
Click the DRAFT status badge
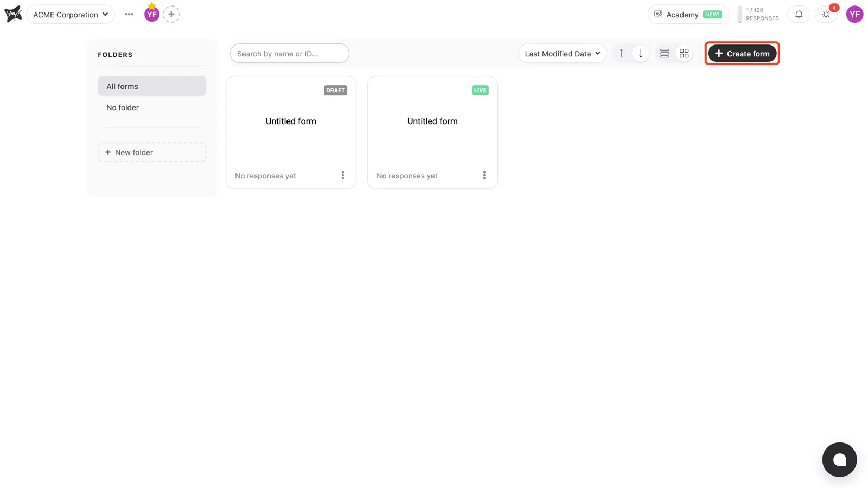(x=335, y=91)
